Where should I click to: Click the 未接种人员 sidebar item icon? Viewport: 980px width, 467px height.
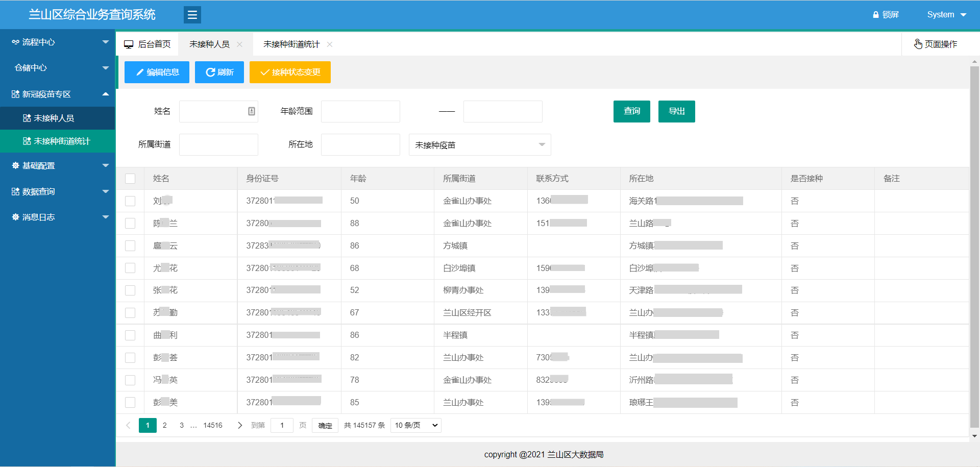pos(27,118)
